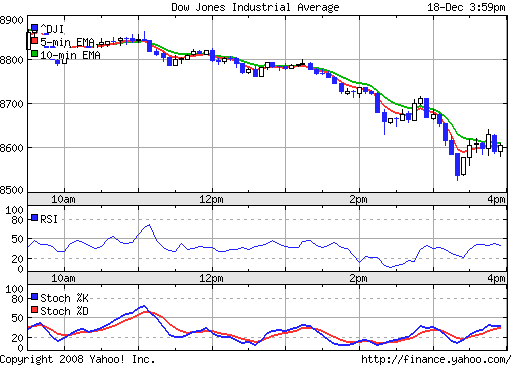This screenshot has width=512, height=365.
Task: Click the 8500 price axis label
Action: [12, 190]
